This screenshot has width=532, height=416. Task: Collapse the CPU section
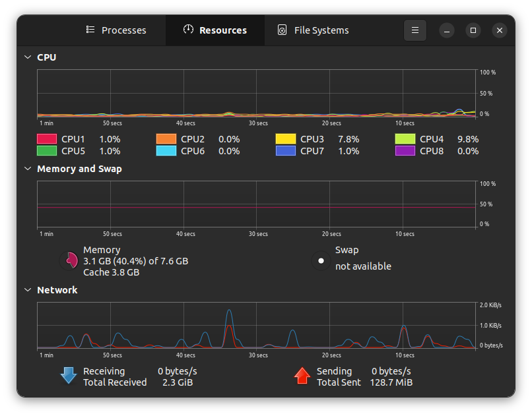pos(27,57)
